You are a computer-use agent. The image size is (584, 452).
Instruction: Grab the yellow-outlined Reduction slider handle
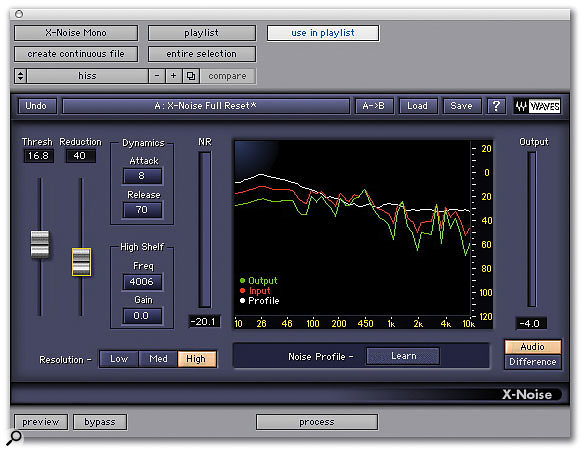click(x=81, y=262)
